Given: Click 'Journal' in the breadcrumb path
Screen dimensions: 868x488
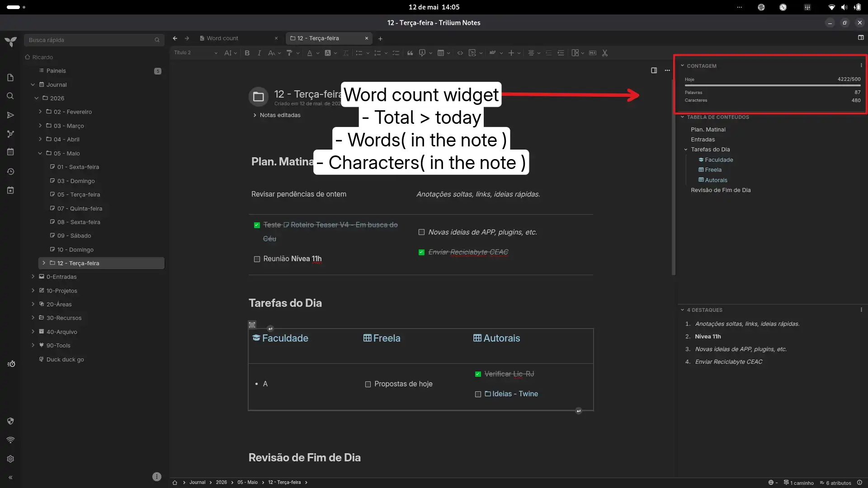Looking at the screenshot, I should coord(197,483).
